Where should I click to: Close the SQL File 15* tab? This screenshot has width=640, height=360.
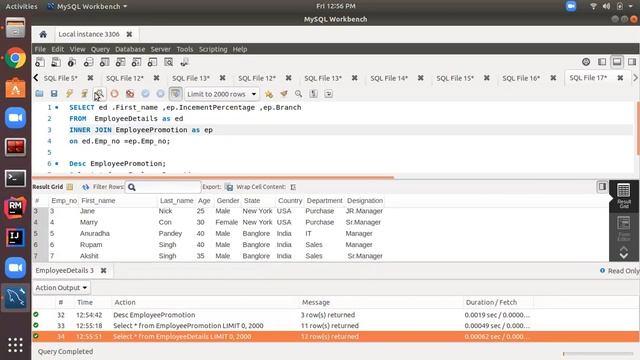(487, 78)
